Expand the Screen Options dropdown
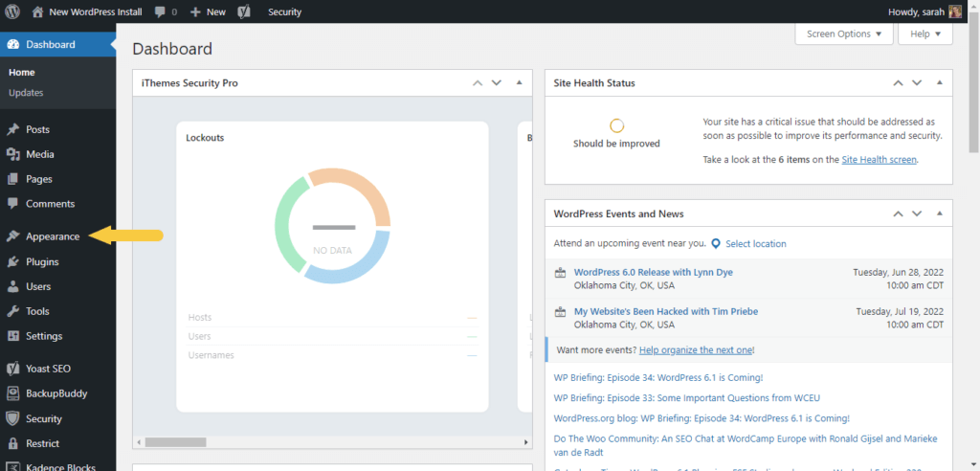 843,34
